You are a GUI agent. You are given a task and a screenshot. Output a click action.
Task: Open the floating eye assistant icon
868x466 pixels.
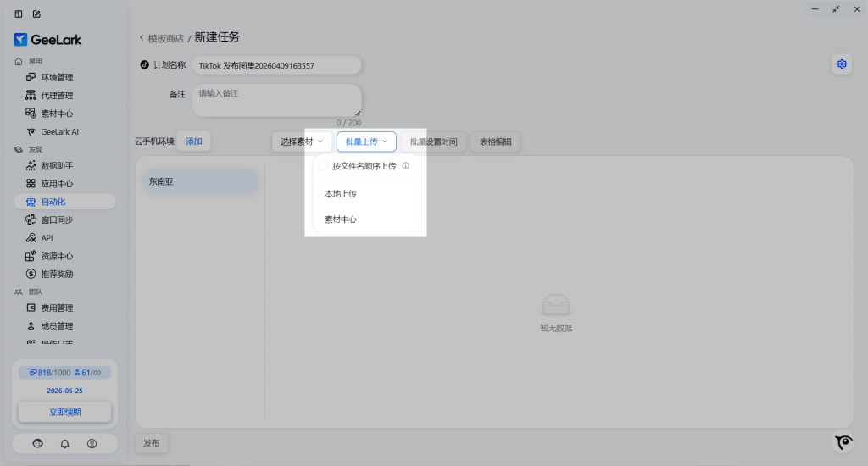tap(843, 442)
